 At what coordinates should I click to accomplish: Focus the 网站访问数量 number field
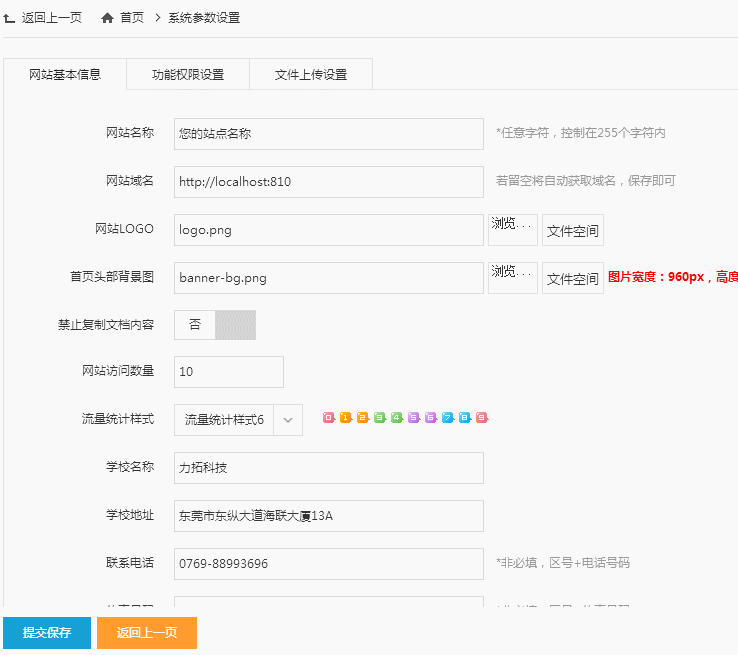(228, 372)
